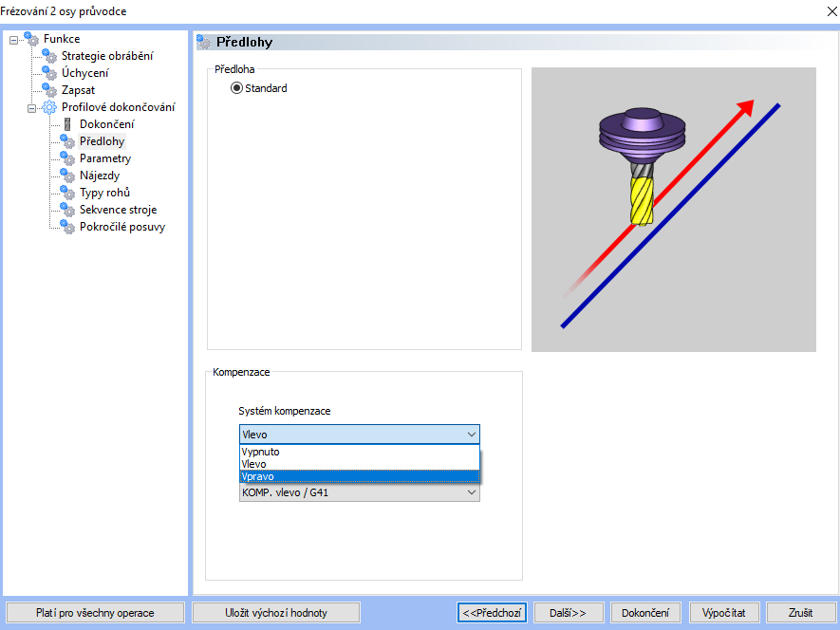Click the Dokončení button at bottom
The width and height of the screenshot is (840, 630).
[x=645, y=612]
